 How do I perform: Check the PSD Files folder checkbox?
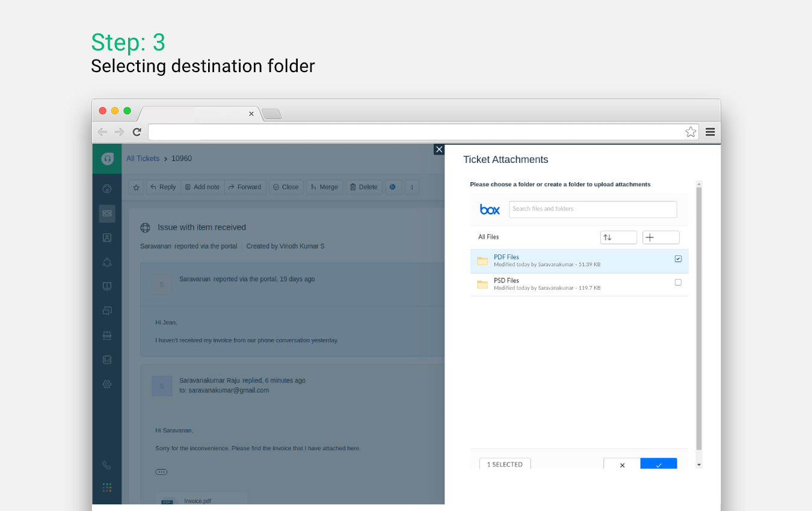678,283
